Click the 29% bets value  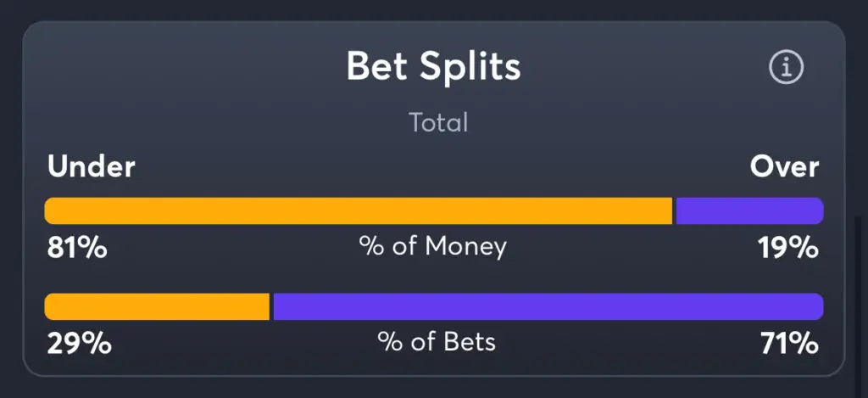79,344
